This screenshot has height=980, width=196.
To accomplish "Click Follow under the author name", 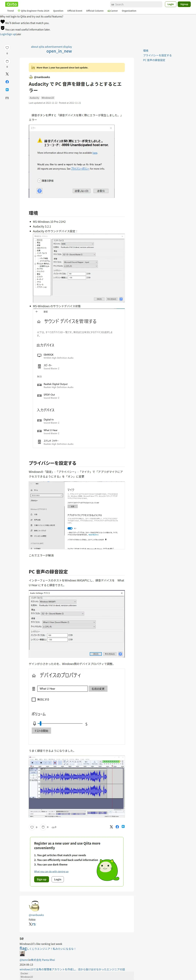I will coord(32,920).
